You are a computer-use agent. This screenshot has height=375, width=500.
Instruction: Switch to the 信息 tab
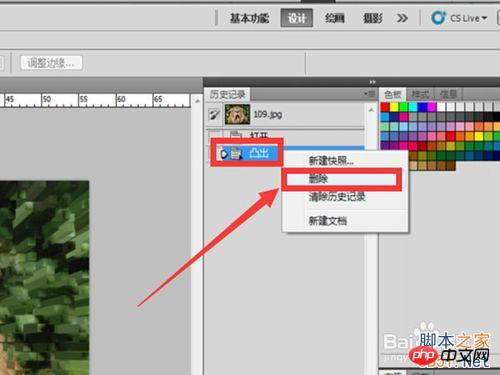[x=448, y=95]
